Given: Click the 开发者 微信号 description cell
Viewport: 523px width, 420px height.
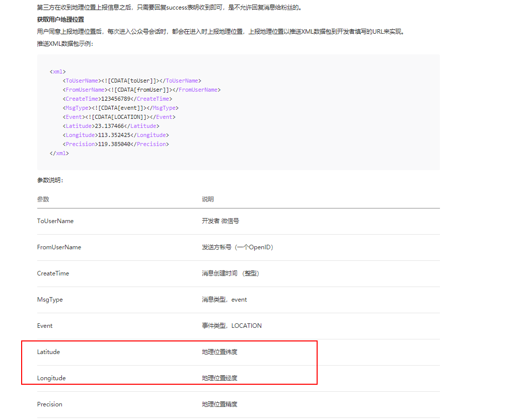Looking at the screenshot, I should [220, 221].
